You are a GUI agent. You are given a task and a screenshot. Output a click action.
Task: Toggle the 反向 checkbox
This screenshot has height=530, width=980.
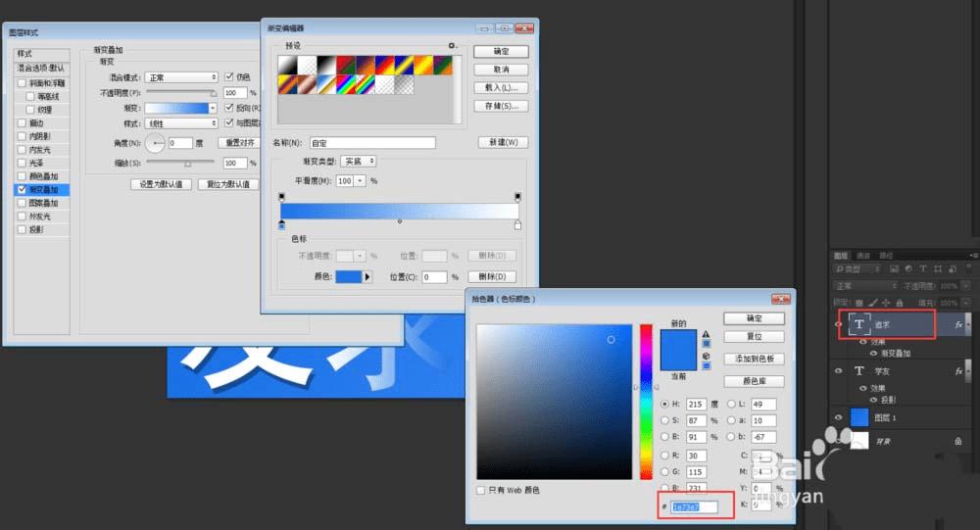tap(228, 108)
